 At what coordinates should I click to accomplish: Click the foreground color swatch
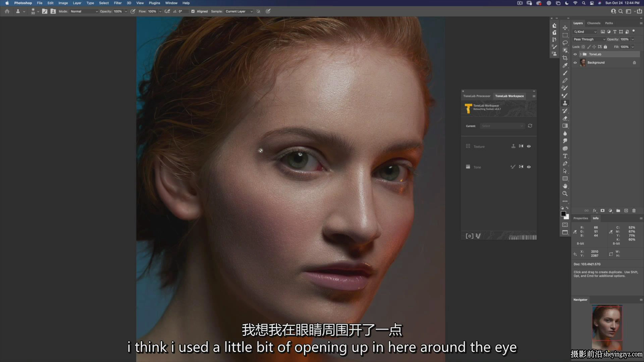tap(563, 214)
